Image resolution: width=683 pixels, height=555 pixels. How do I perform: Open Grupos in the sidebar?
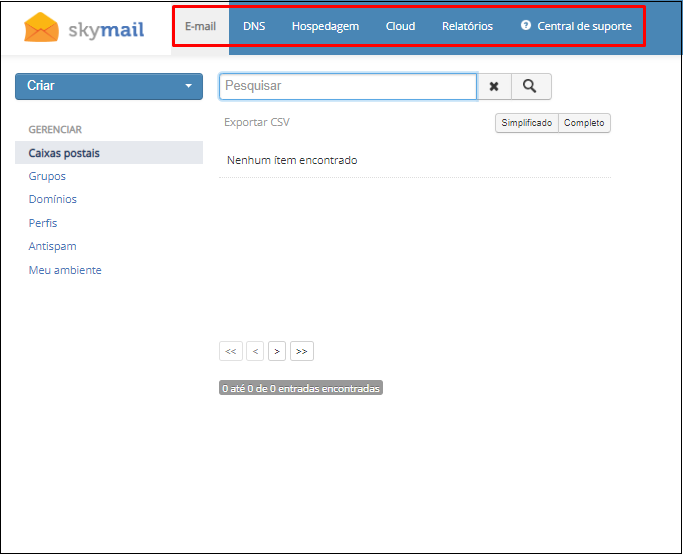click(46, 176)
